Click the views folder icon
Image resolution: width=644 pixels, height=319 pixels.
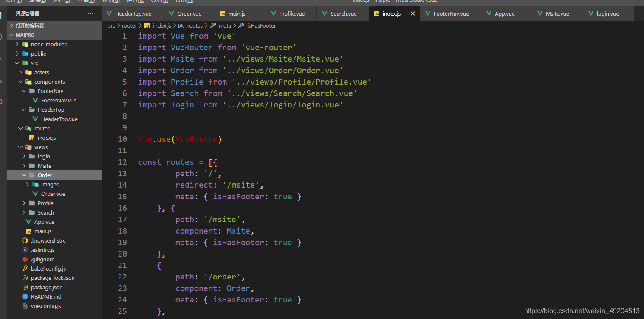(x=29, y=147)
